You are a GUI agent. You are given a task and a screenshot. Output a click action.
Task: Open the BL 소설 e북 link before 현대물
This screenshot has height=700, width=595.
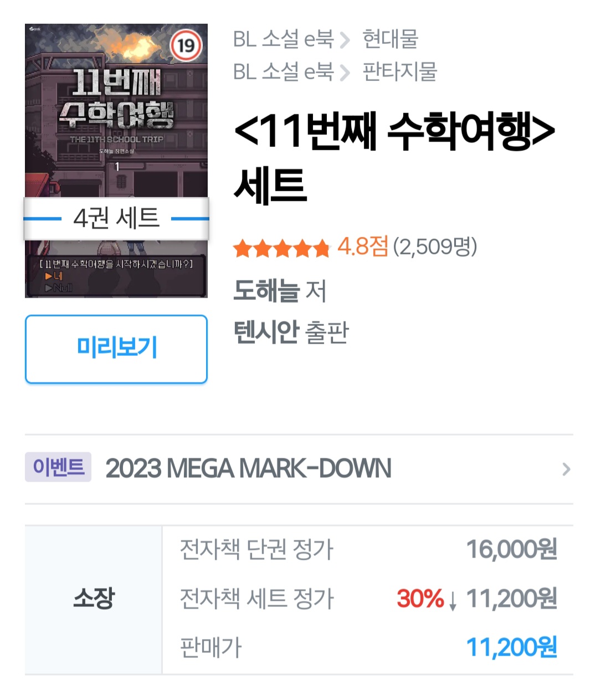(283, 39)
